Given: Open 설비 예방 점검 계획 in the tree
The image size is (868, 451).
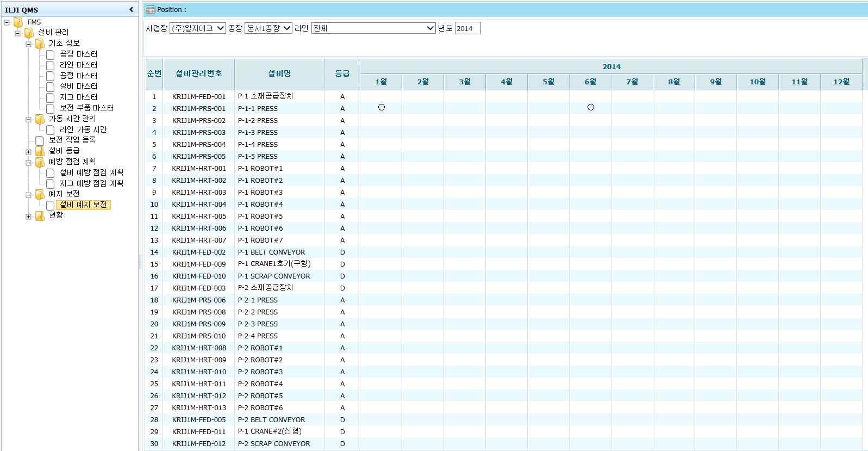Looking at the screenshot, I should click(91, 173).
